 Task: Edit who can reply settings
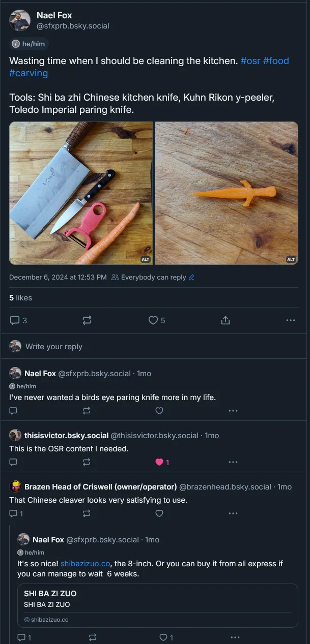191,278
